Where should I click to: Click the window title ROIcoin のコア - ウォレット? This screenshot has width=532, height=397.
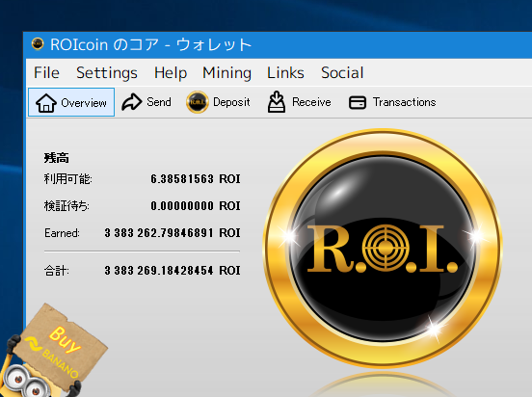[x=150, y=44]
